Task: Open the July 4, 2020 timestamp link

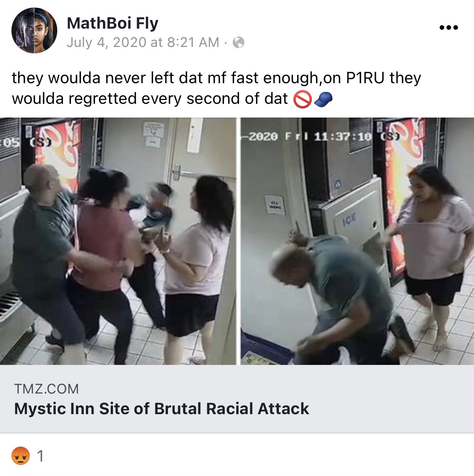Action: point(143,42)
